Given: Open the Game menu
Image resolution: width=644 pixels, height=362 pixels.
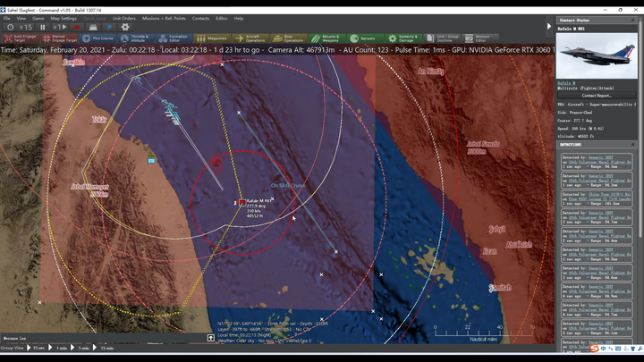Looking at the screenshot, I should [38, 19].
